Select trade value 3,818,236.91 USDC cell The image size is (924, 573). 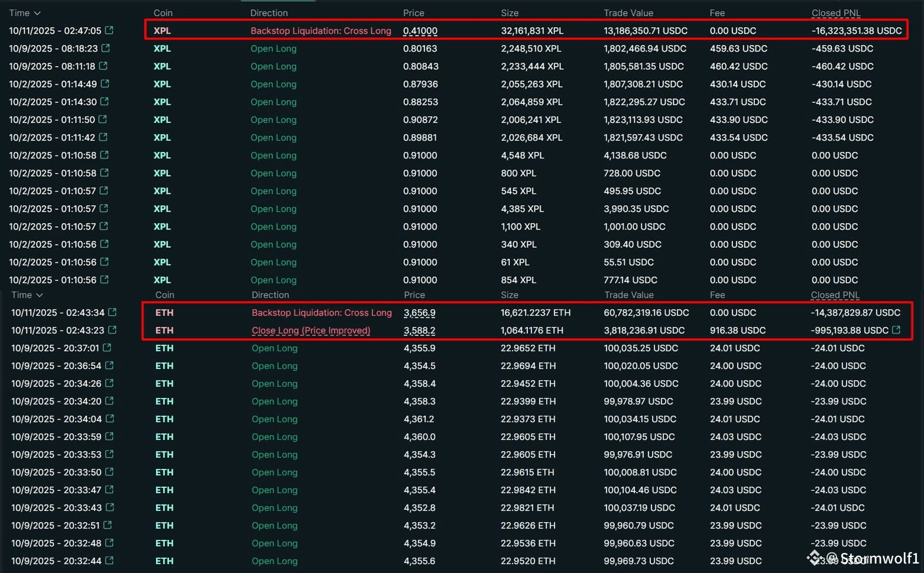(x=644, y=331)
